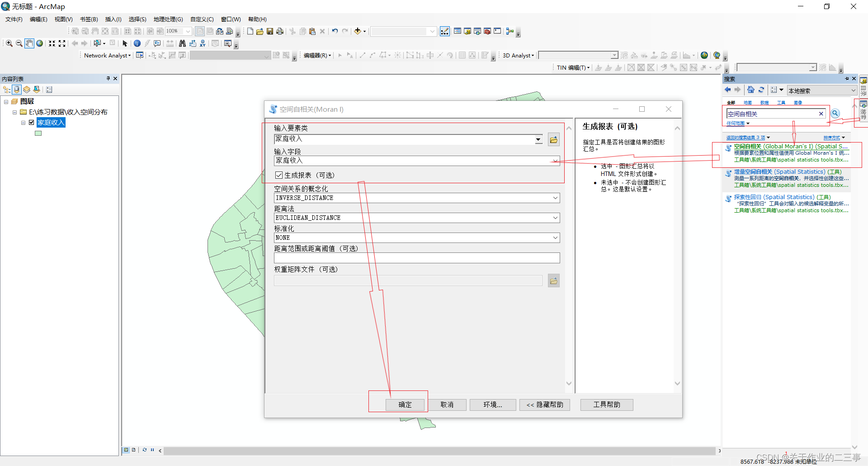The image size is (868, 466).
Task: Switch to the 工具 search filter tab
Action: [781, 103]
